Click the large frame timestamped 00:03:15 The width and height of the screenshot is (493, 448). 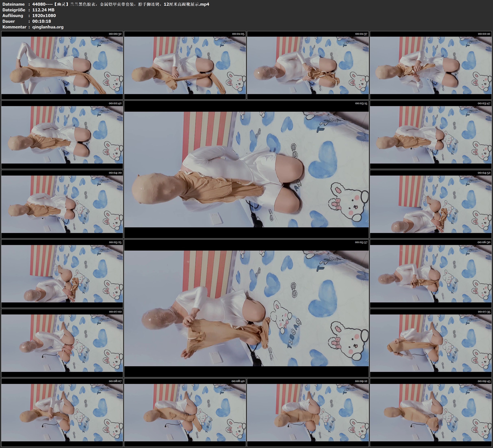pyautogui.click(x=246, y=169)
